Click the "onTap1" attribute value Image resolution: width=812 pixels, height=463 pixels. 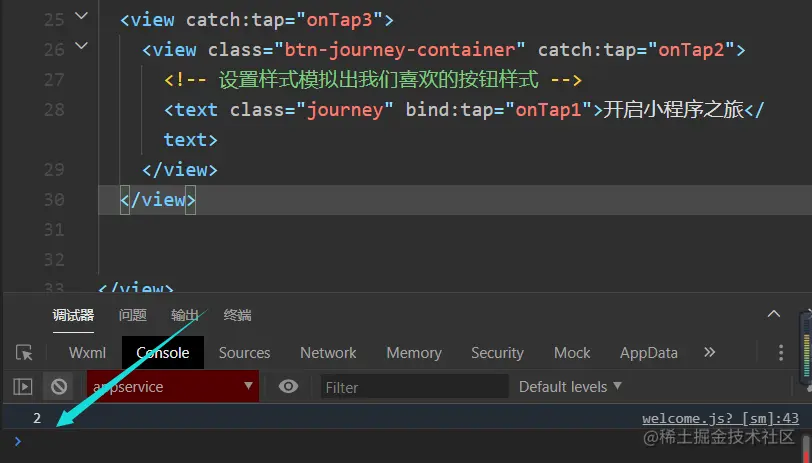click(x=549, y=110)
